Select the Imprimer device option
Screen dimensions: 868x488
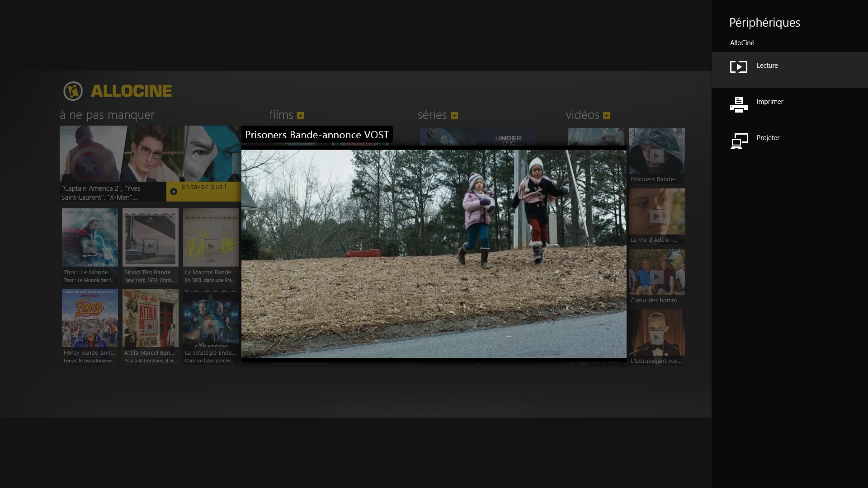[790, 106]
